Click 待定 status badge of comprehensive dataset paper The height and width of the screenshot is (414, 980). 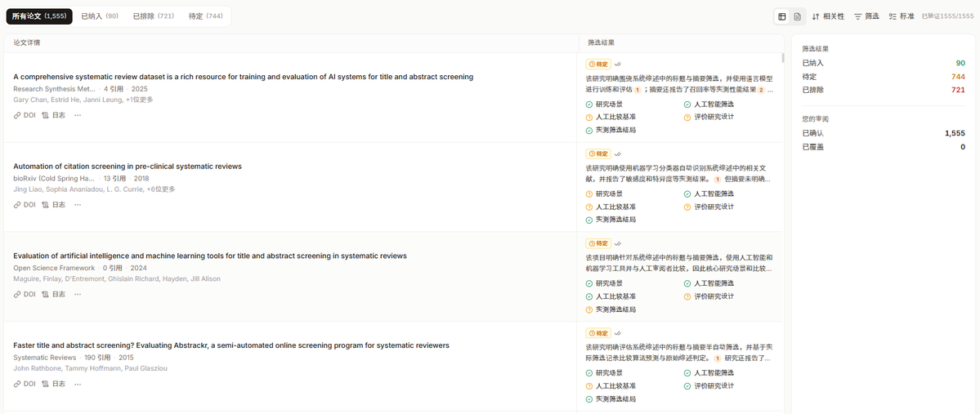click(x=598, y=64)
